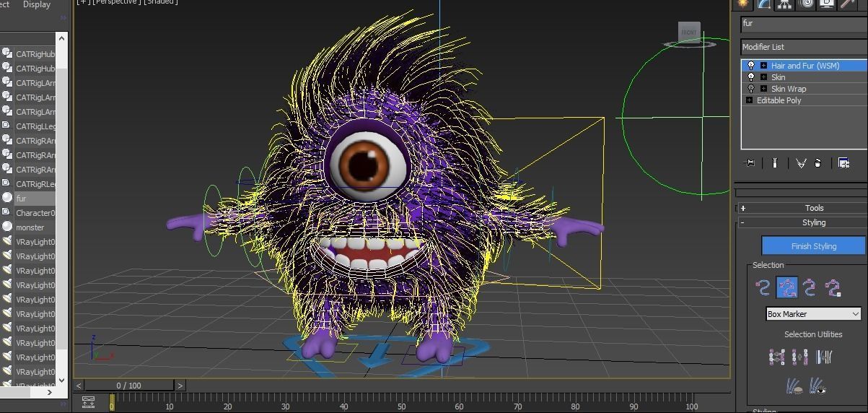Click the icon beside the fur entry
This screenshot has width=868, height=413.
point(6,198)
